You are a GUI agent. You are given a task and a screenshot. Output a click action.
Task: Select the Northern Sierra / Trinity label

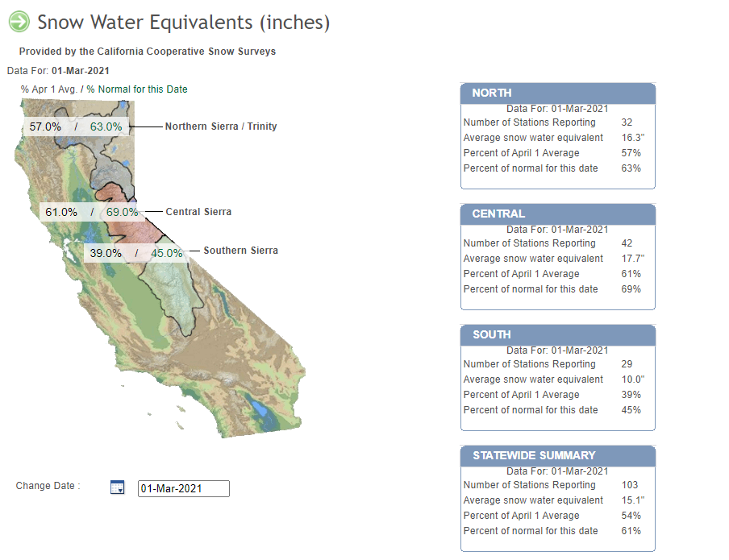221,127
